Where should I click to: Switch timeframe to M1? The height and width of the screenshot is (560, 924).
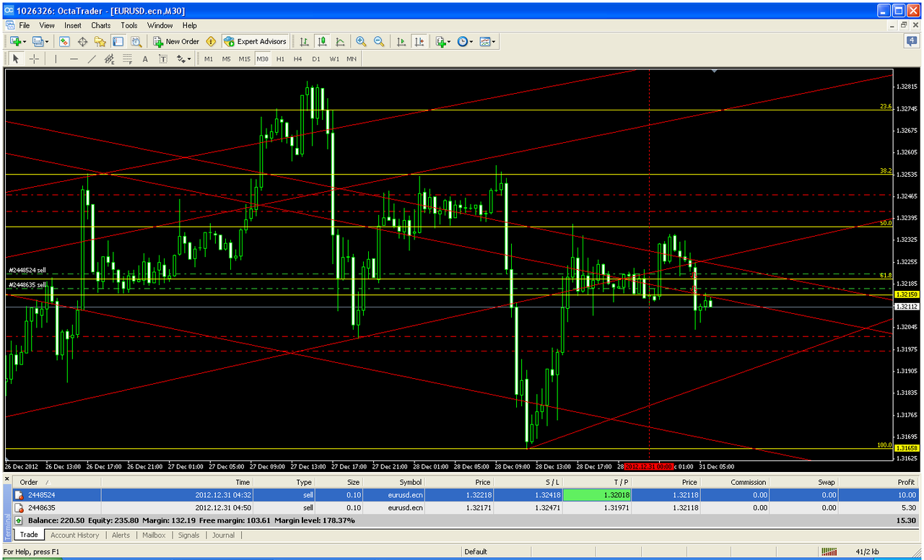tap(209, 58)
